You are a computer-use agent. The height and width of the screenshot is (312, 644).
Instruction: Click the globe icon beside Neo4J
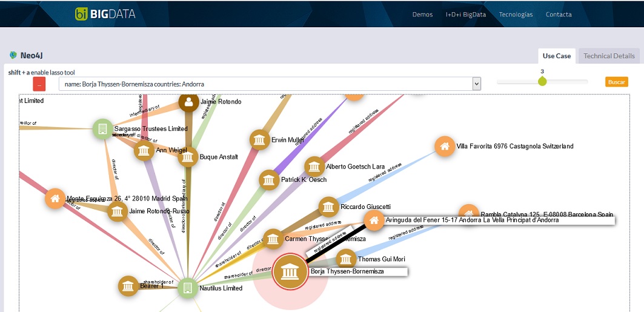[13, 55]
